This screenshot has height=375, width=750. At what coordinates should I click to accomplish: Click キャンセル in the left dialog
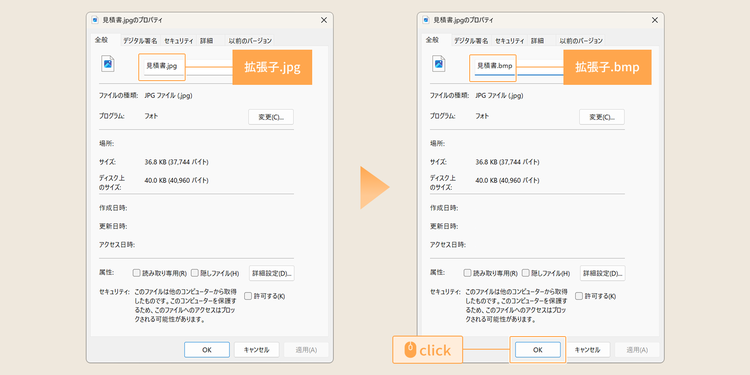coord(257,350)
